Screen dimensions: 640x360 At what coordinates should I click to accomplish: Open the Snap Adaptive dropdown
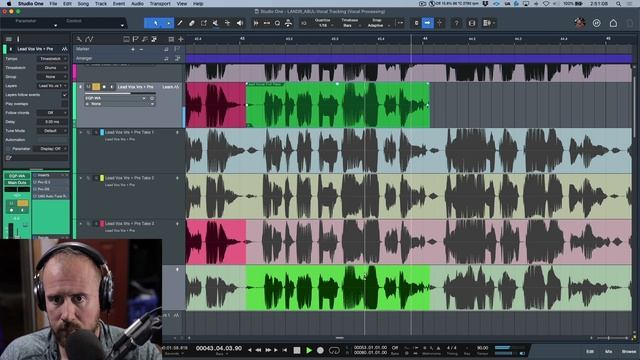pos(377,25)
